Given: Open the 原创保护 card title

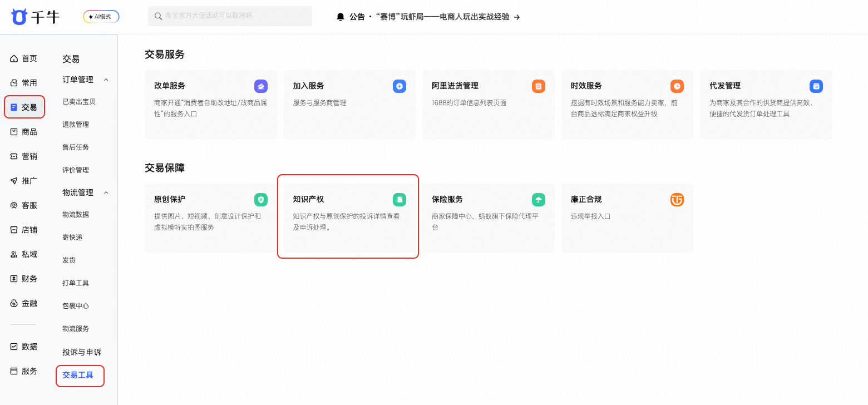Looking at the screenshot, I should coord(170,199).
